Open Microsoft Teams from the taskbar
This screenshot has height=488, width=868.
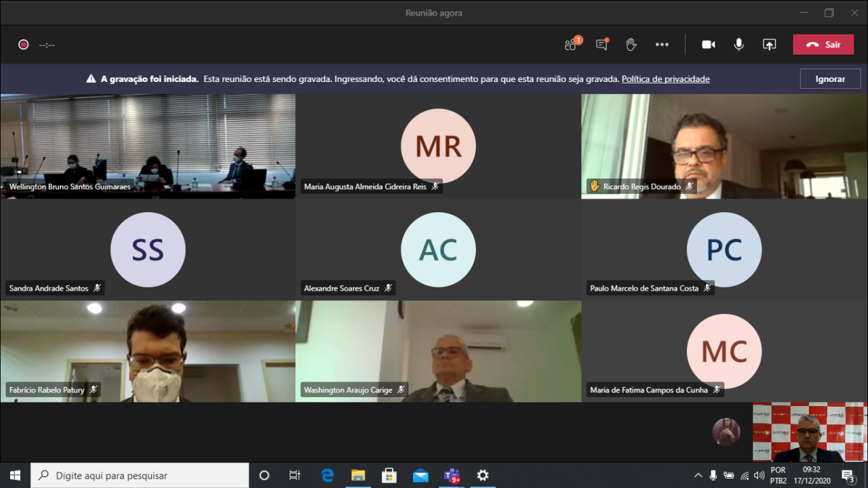(x=452, y=475)
